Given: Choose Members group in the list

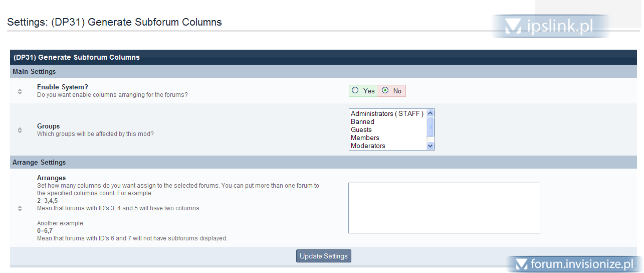Looking at the screenshot, I should point(387,138).
